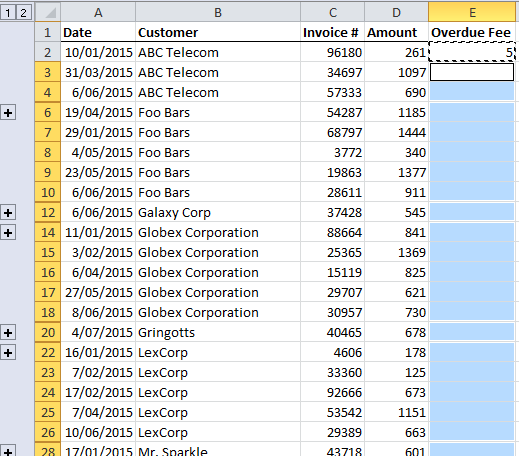Click date 31/03/2015
The height and width of the screenshot is (456, 519).
point(98,72)
